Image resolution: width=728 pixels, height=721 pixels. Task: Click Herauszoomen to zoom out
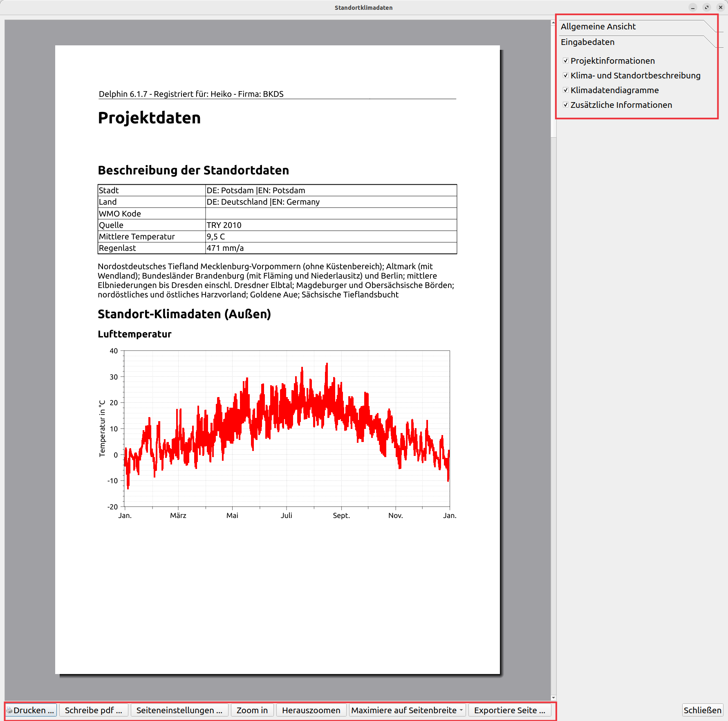tap(311, 710)
